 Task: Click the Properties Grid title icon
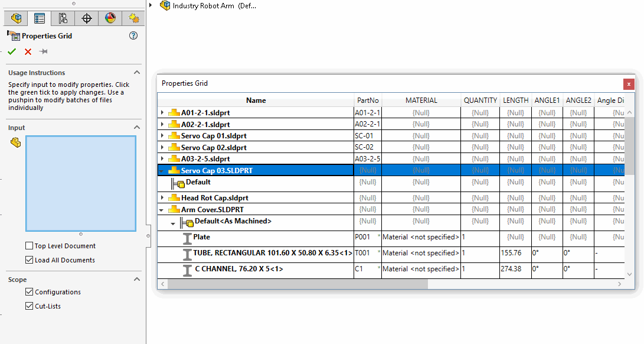pyautogui.click(x=13, y=36)
